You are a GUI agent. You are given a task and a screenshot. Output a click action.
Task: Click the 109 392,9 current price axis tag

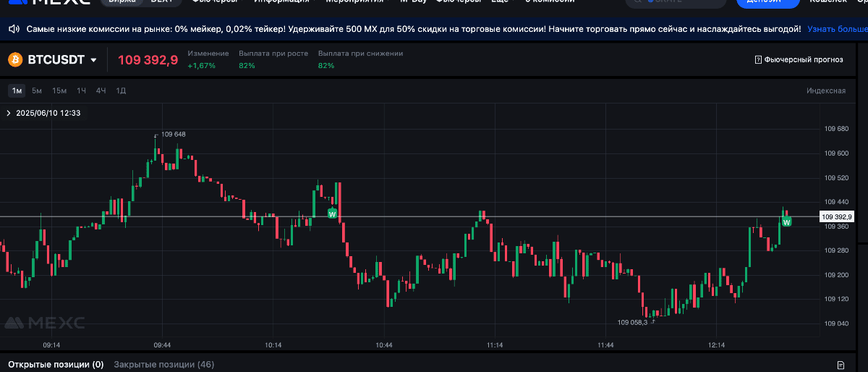pyautogui.click(x=837, y=216)
